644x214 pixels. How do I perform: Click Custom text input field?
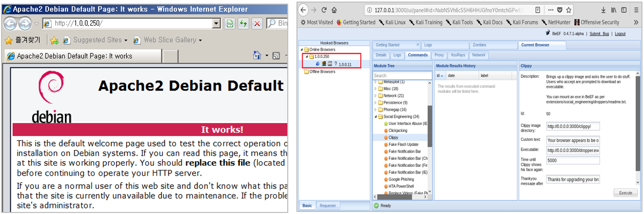[572, 140]
